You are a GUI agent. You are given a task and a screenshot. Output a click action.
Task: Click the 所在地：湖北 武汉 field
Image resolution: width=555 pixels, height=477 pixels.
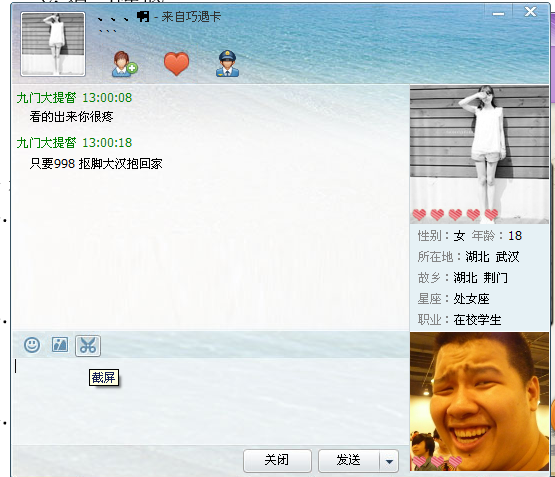click(468, 257)
